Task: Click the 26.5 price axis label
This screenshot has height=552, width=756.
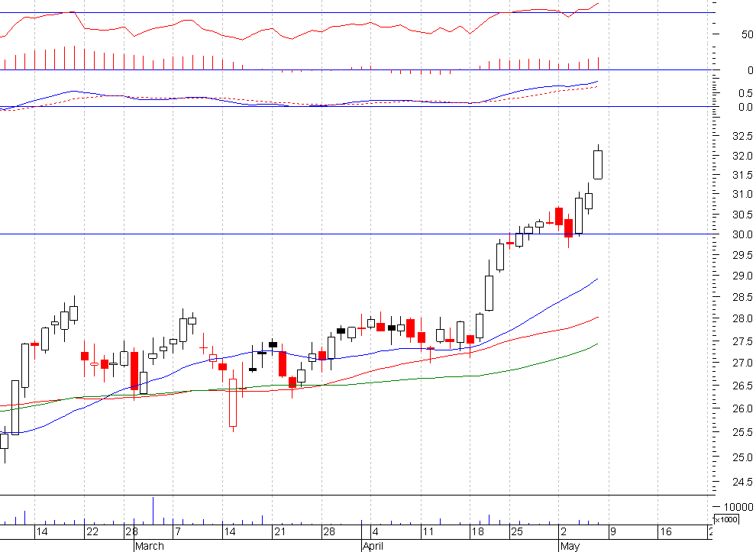Action: pos(742,386)
